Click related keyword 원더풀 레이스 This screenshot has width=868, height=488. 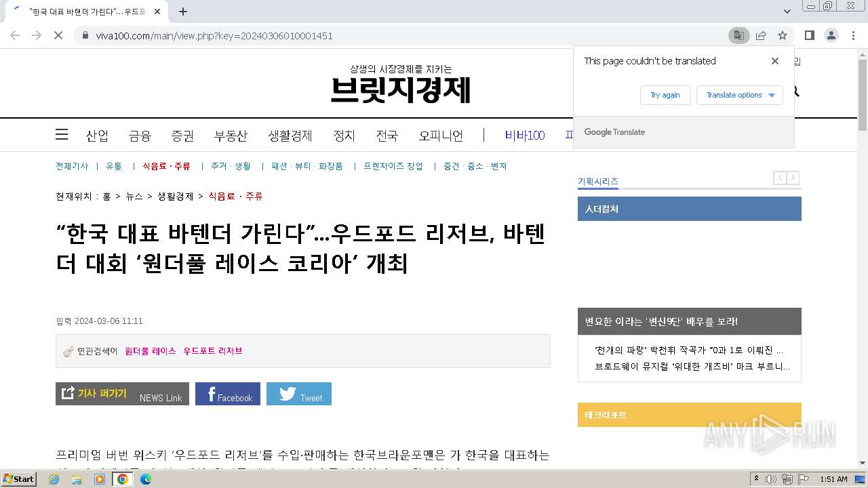tap(151, 351)
